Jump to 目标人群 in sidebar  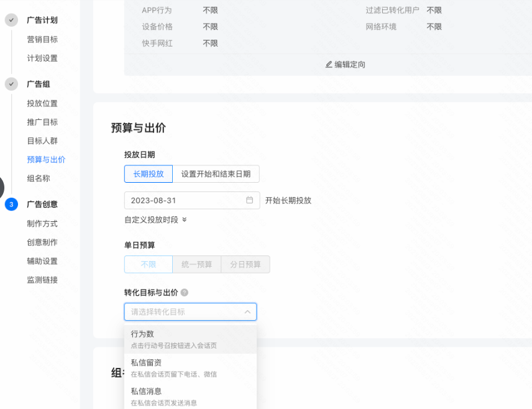pyautogui.click(x=42, y=140)
